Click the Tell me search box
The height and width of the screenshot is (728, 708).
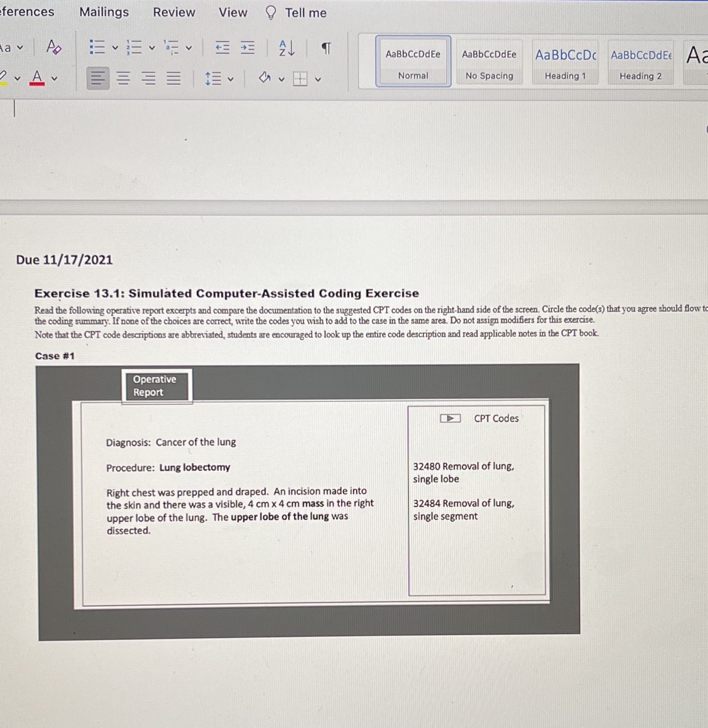(296, 13)
